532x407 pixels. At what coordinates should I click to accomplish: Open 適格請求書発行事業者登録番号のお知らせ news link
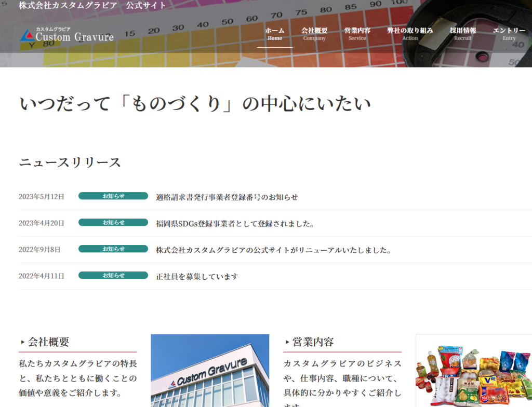[227, 197]
